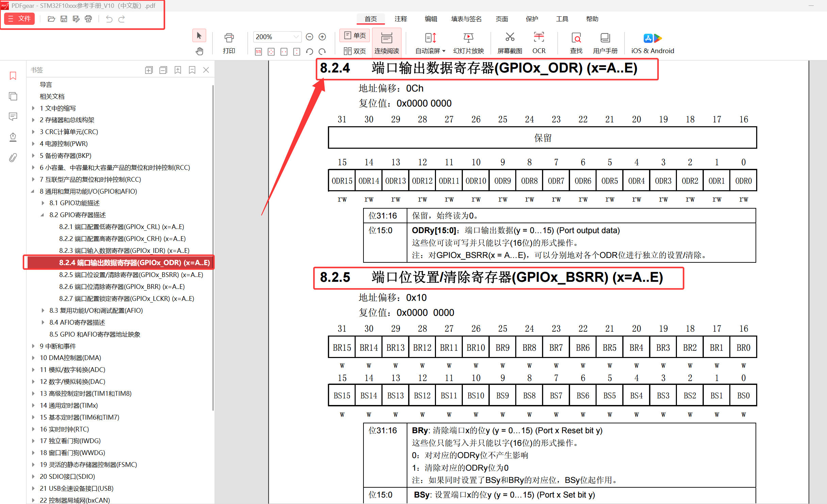The image size is (827, 504).
Task: Open the bookmarks sidebar panel icon
Action: click(x=13, y=76)
